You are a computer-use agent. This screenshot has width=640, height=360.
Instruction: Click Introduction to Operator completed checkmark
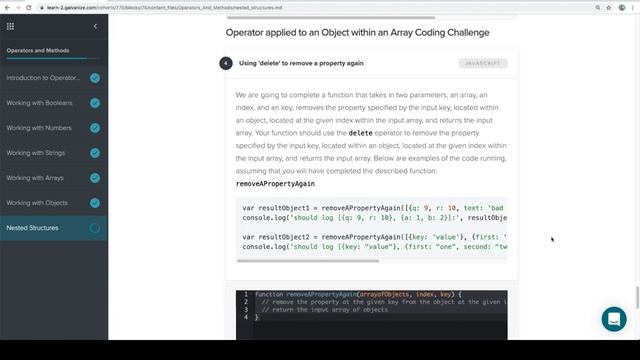95,78
